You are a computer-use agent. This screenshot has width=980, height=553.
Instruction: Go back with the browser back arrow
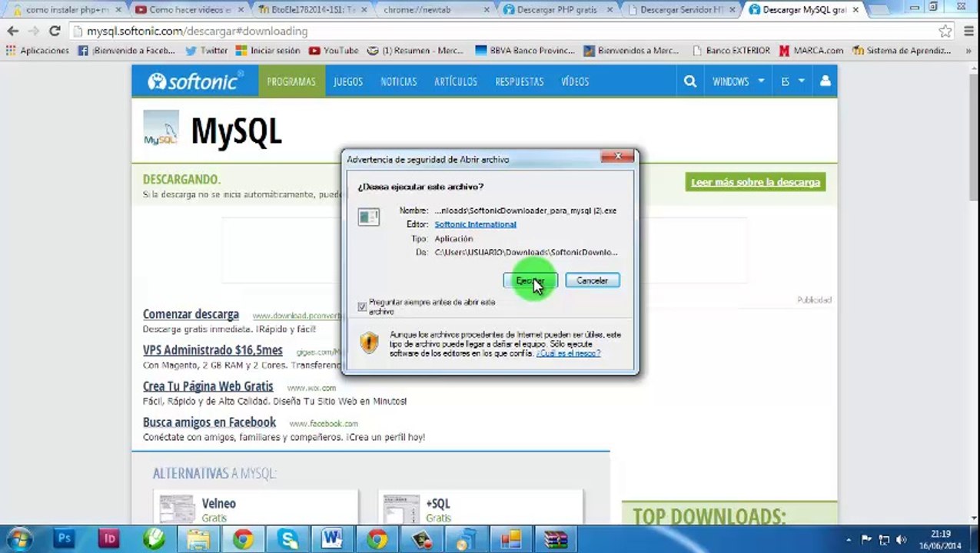[12, 31]
